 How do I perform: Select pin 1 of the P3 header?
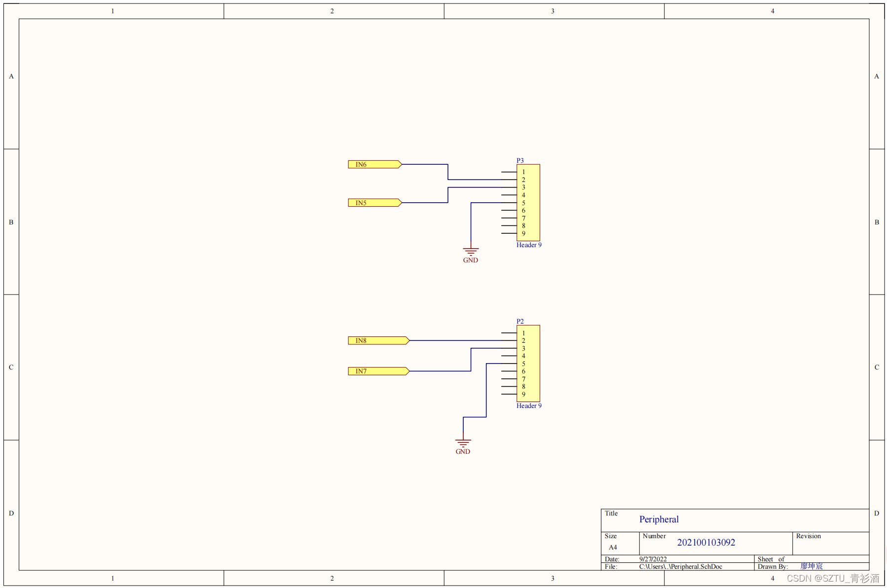point(509,172)
